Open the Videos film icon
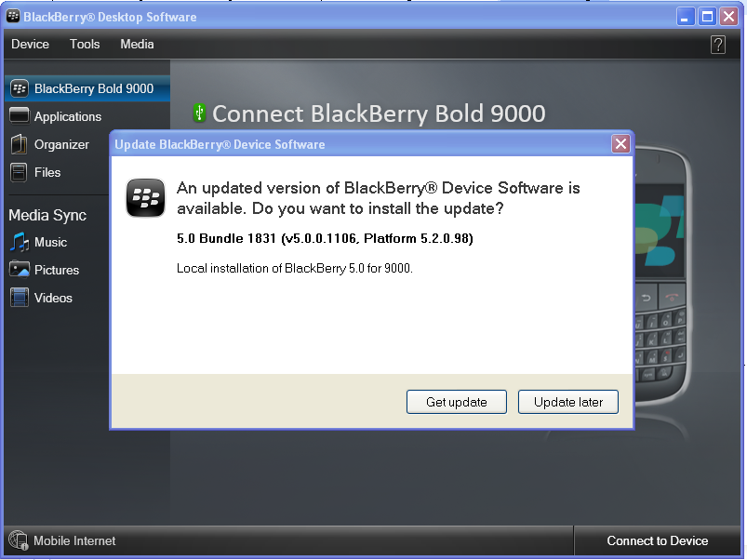The image size is (747, 560). pyautogui.click(x=19, y=298)
